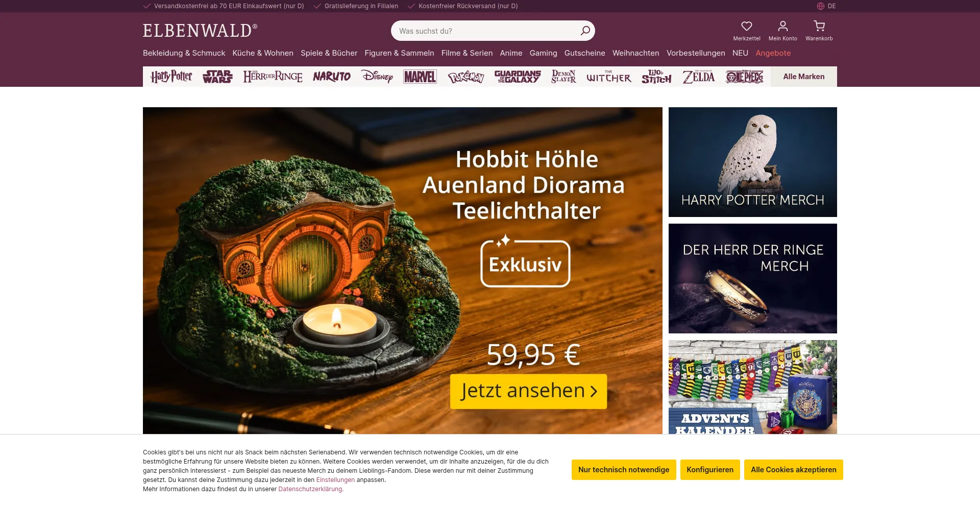
Task: Click the search magnifier icon
Action: (585, 31)
